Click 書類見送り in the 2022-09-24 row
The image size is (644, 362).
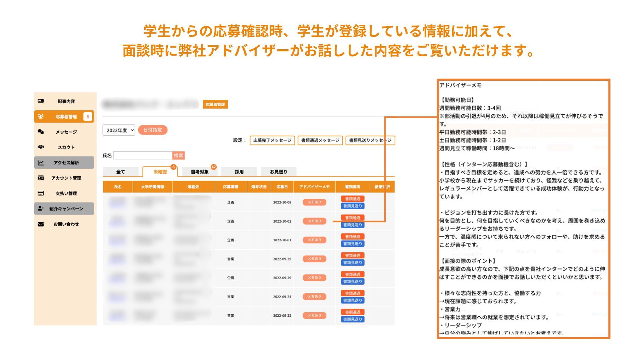pyautogui.click(x=353, y=300)
